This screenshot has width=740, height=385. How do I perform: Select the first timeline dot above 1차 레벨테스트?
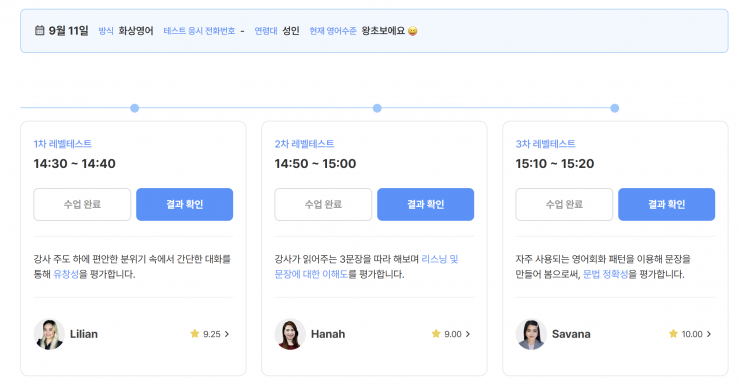135,108
